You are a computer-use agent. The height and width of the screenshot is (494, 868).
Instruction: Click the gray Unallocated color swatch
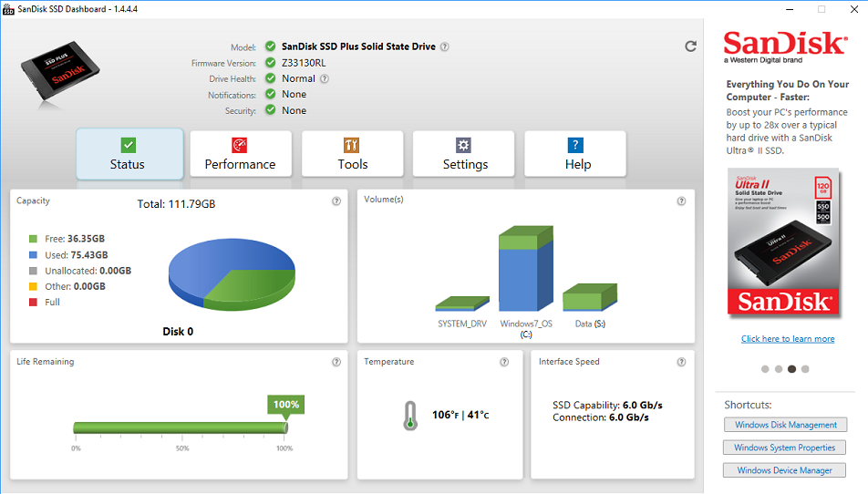point(33,271)
